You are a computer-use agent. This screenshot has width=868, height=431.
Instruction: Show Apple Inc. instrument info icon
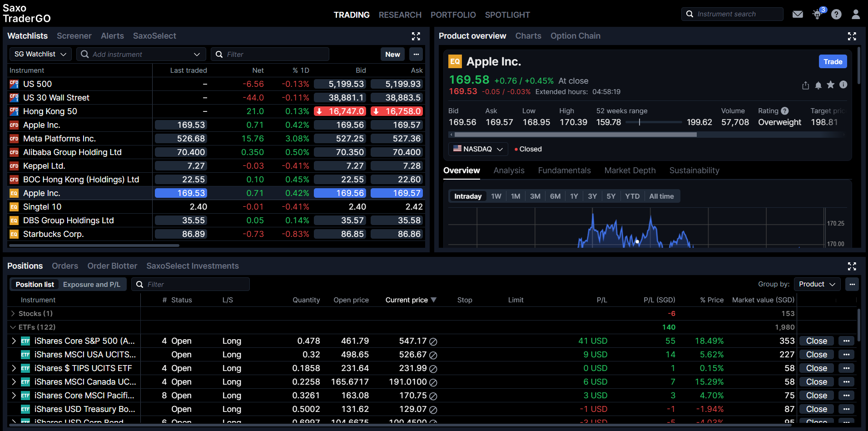(x=843, y=85)
